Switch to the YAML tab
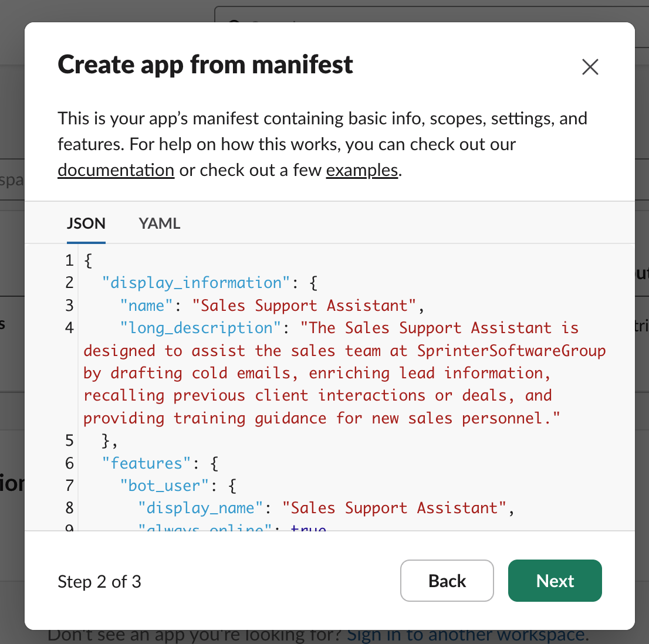649x644 pixels. pos(159,223)
